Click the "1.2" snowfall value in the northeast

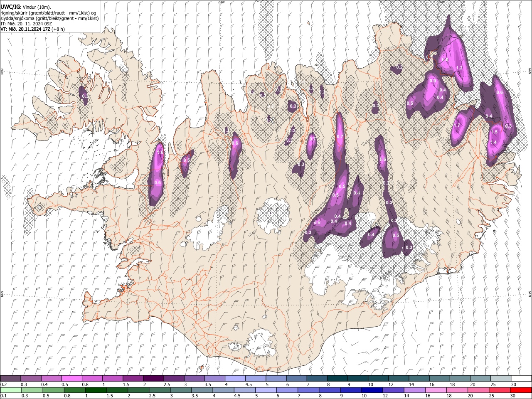[x=459, y=68]
